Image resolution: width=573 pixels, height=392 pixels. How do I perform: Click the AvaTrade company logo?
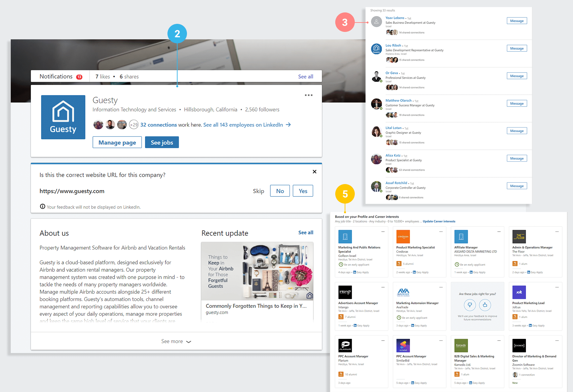pyautogui.click(x=403, y=292)
